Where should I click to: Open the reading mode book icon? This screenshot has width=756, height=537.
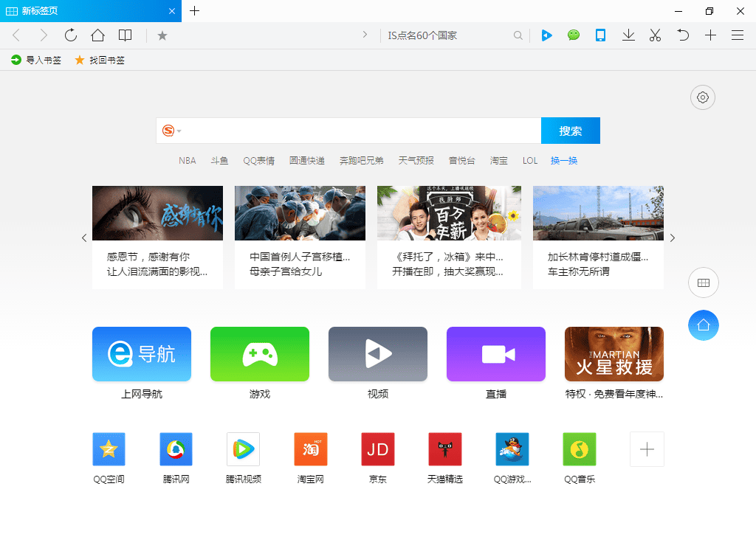click(x=126, y=35)
